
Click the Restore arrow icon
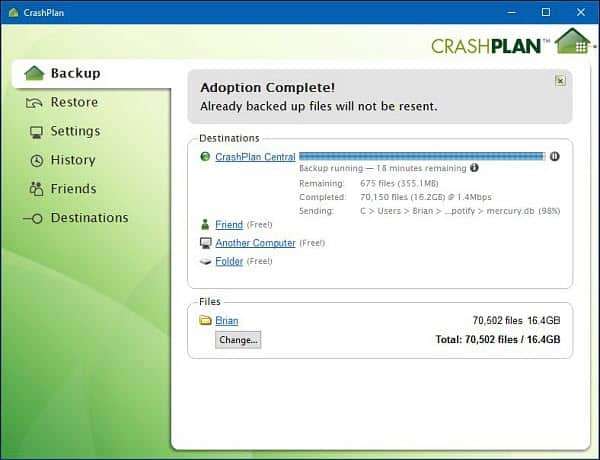click(x=34, y=103)
